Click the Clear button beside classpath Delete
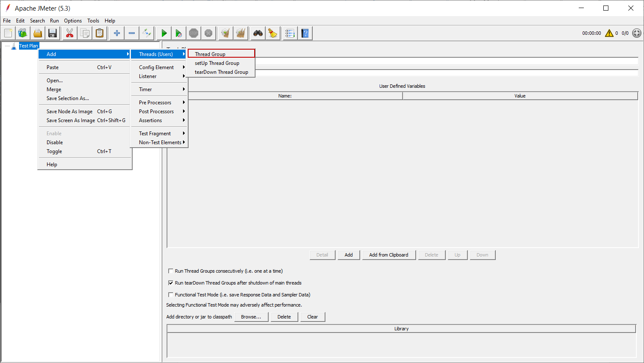This screenshot has height=363, width=644. [313, 317]
